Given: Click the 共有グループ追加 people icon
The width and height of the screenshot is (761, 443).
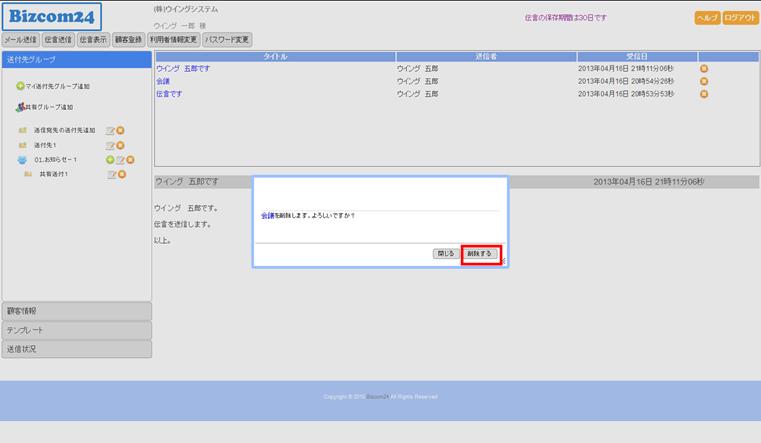Looking at the screenshot, I should (20, 107).
